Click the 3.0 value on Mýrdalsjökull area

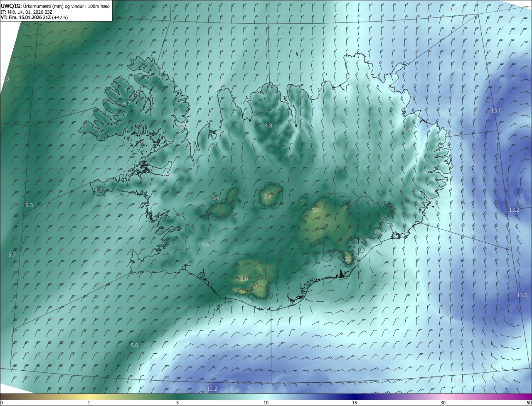point(244,279)
